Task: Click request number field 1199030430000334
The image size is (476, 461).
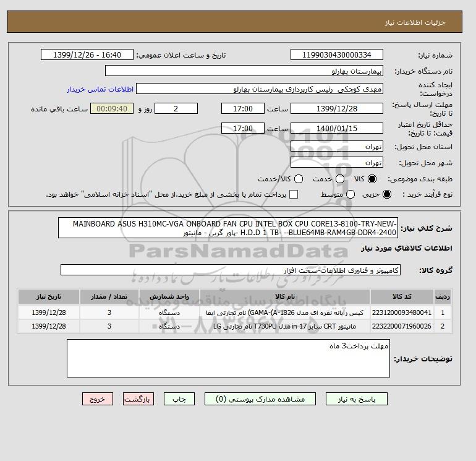Action: point(337,54)
